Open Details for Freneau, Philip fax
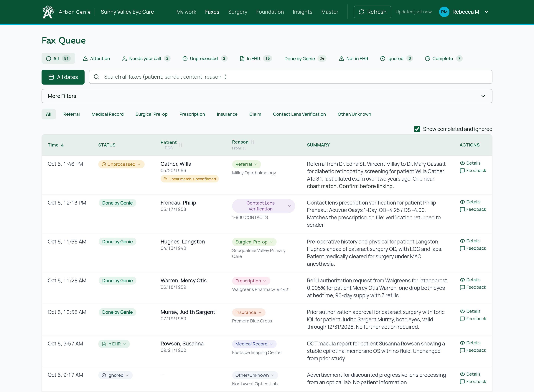The image size is (534, 392). pyautogui.click(x=470, y=202)
